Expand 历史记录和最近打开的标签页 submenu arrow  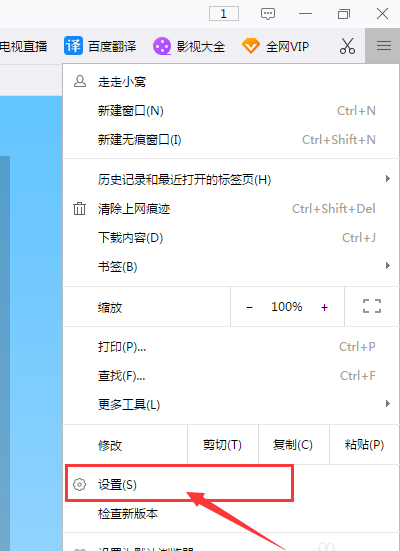pos(387,179)
